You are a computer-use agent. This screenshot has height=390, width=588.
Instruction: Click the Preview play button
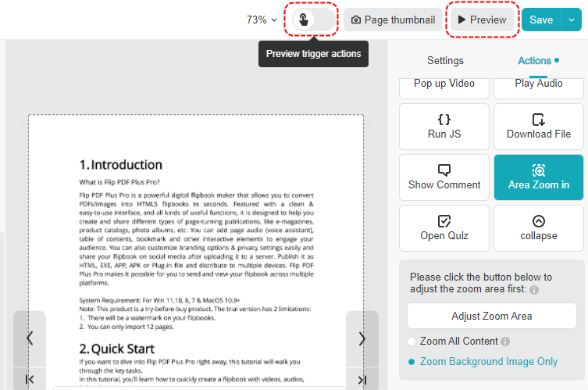coord(483,20)
